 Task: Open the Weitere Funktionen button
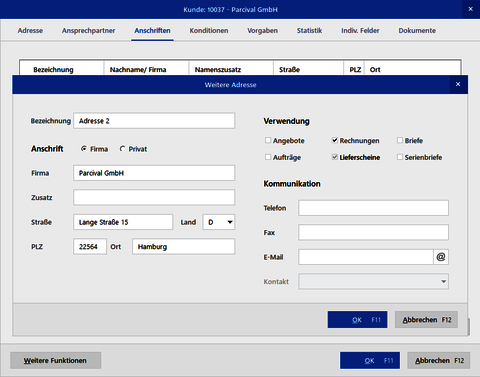tap(55, 360)
